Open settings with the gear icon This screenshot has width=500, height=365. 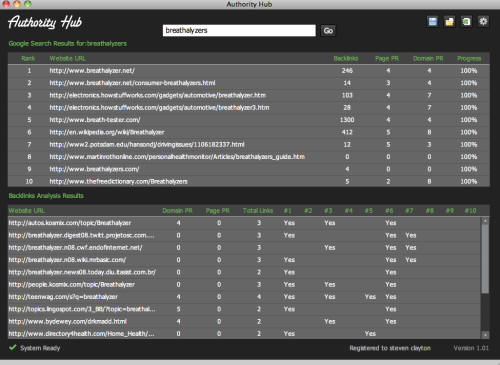[483, 22]
